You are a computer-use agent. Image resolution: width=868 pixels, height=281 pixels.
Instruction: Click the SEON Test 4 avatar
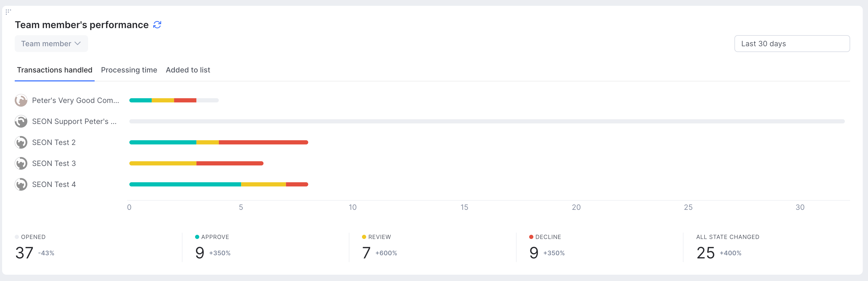tap(21, 184)
